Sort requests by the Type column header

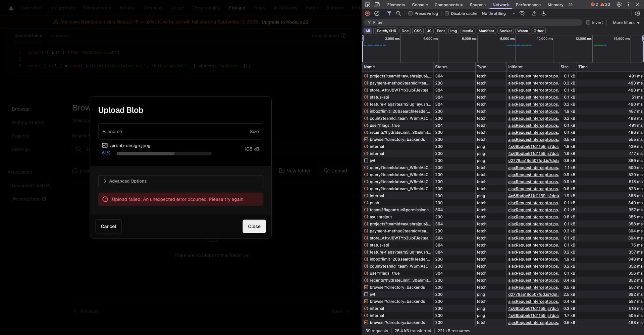tap(491, 67)
